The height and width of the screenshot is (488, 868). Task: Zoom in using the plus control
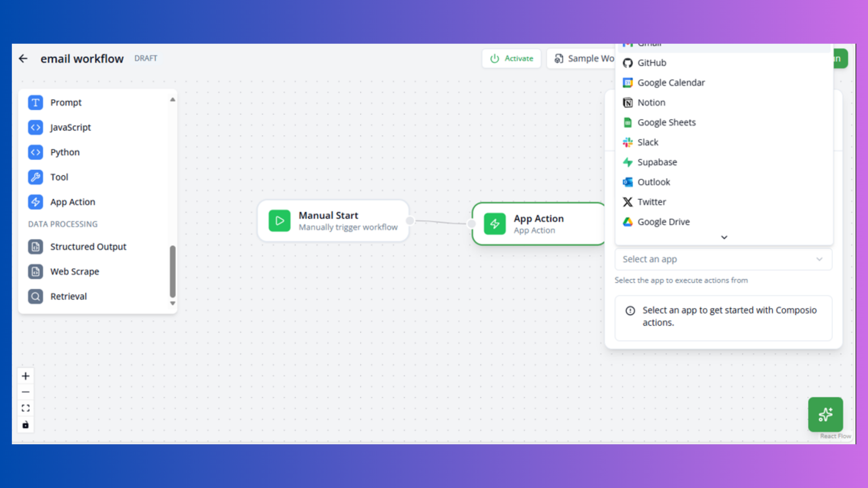pyautogui.click(x=25, y=375)
